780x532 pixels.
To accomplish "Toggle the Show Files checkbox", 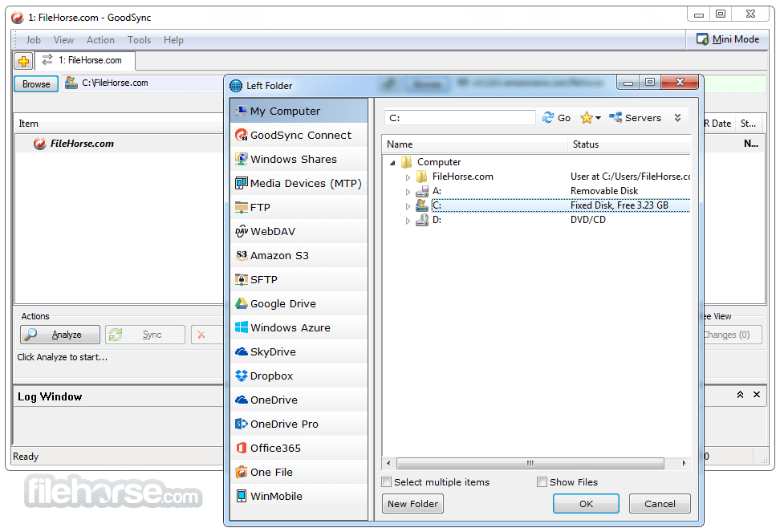I will pyautogui.click(x=542, y=482).
